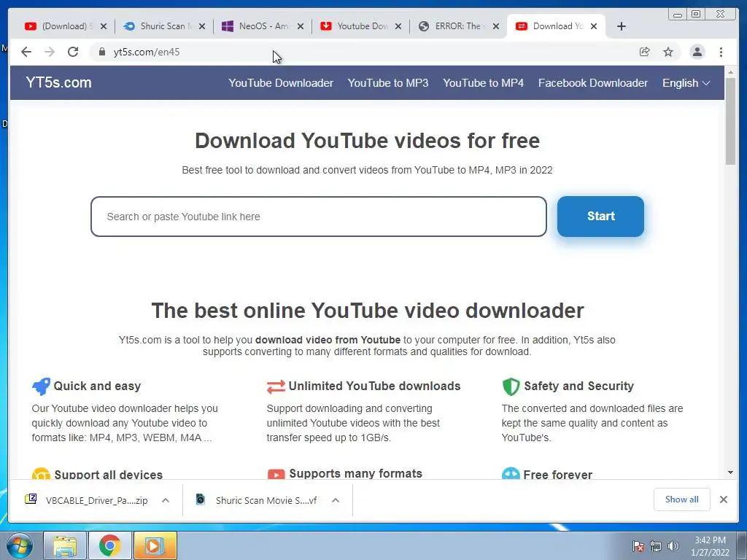The width and height of the screenshot is (747, 560).
Task: Click the Youtube link search field
Action: [x=319, y=217]
